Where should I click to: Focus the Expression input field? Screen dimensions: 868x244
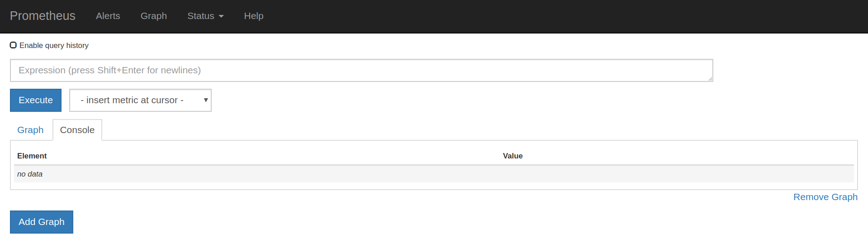(x=361, y=70)
